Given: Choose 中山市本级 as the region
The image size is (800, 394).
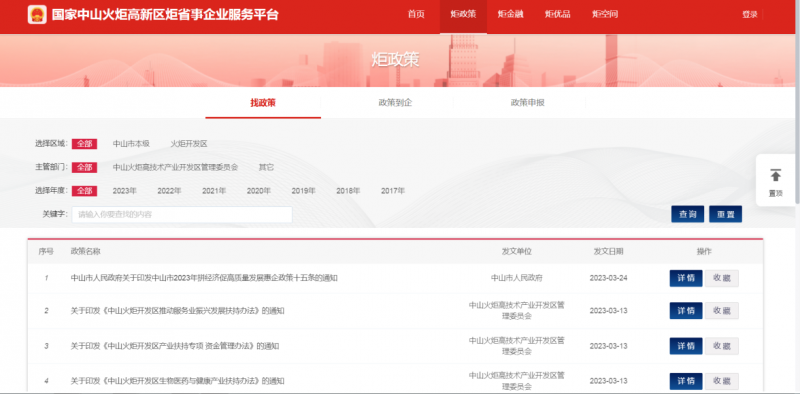Looking at the screenshot, I should point(131,144).
